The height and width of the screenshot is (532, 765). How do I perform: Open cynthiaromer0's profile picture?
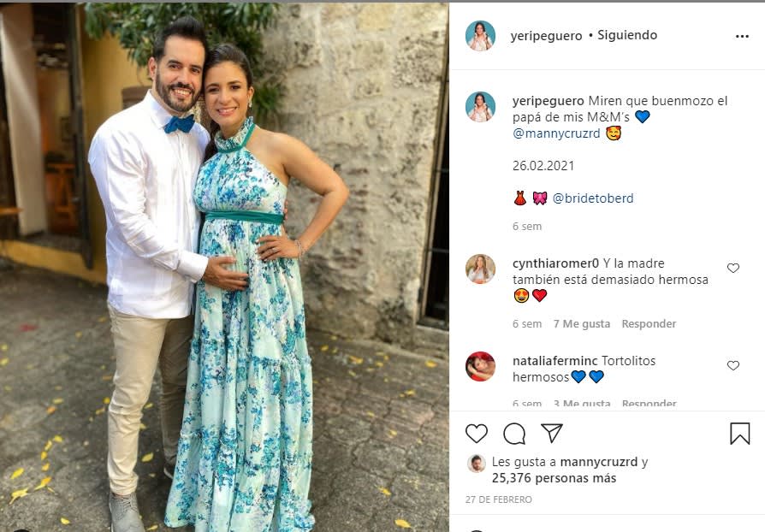(480, 269)
